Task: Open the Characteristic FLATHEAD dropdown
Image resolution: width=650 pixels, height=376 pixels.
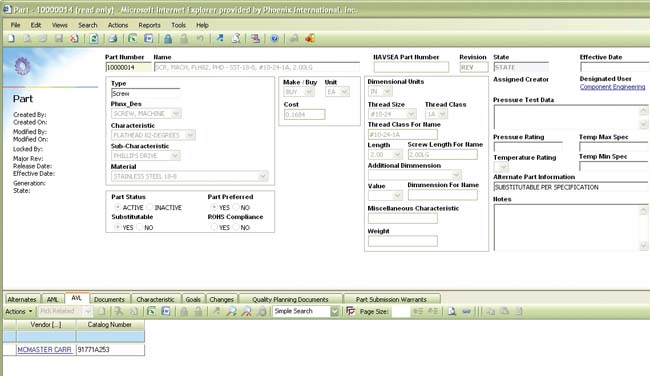Action: [190, 135]
